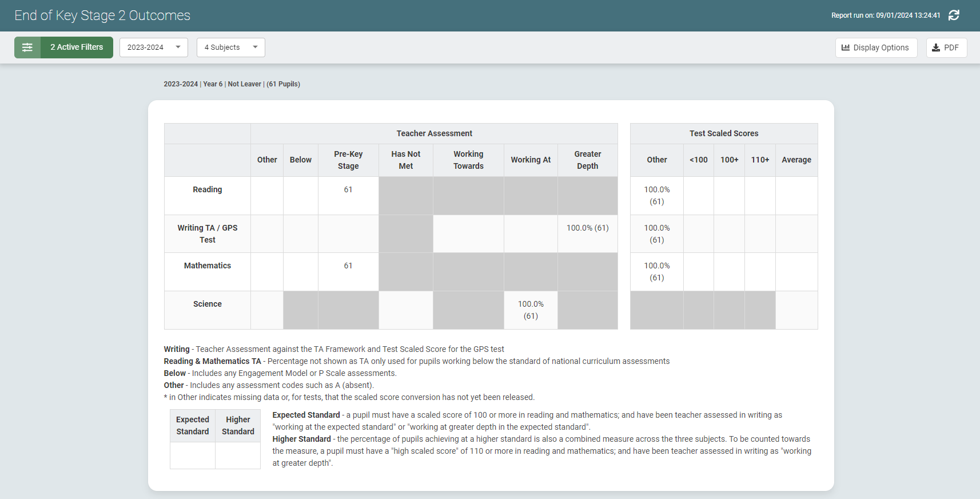Select the Writing TA / GPS Test row label
Screen dimensions: 980x499
coord(207,233)
